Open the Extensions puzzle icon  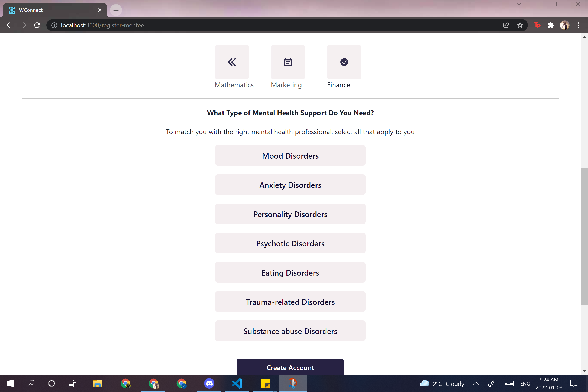[551, 25]
